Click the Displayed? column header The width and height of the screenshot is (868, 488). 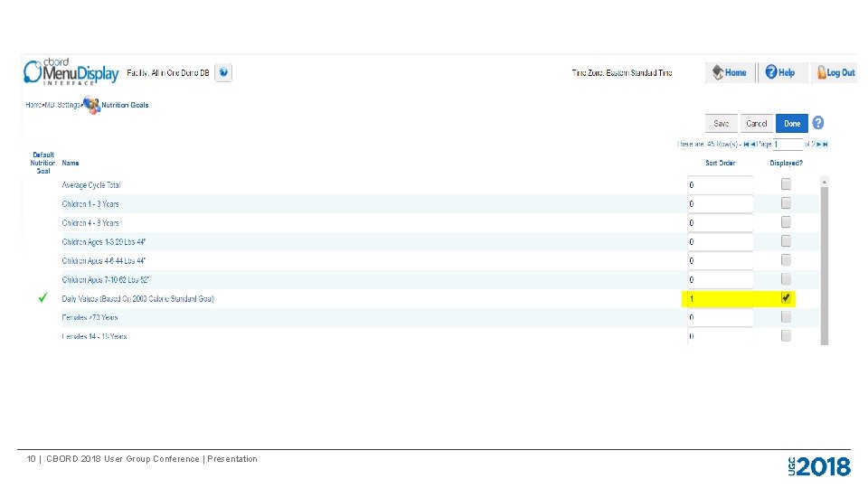(x=786, y=164)
